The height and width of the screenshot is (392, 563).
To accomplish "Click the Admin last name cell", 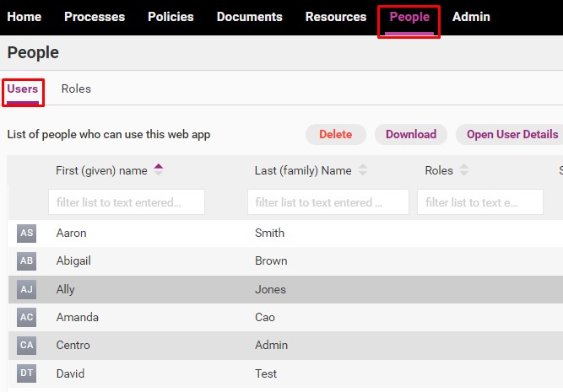I will click(x=271, y=345).
